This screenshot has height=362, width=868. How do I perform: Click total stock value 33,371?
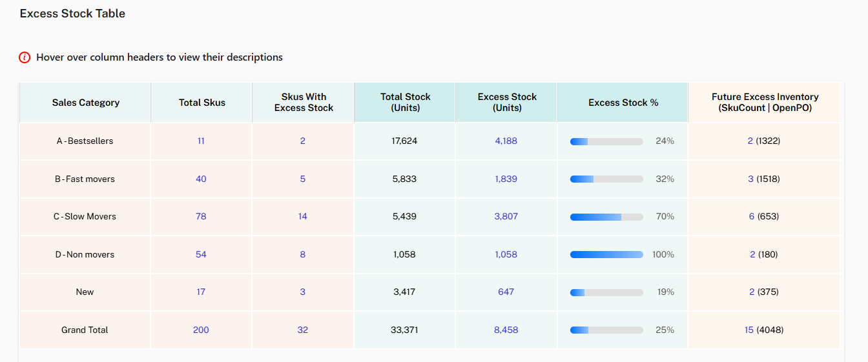coord(404,330)
